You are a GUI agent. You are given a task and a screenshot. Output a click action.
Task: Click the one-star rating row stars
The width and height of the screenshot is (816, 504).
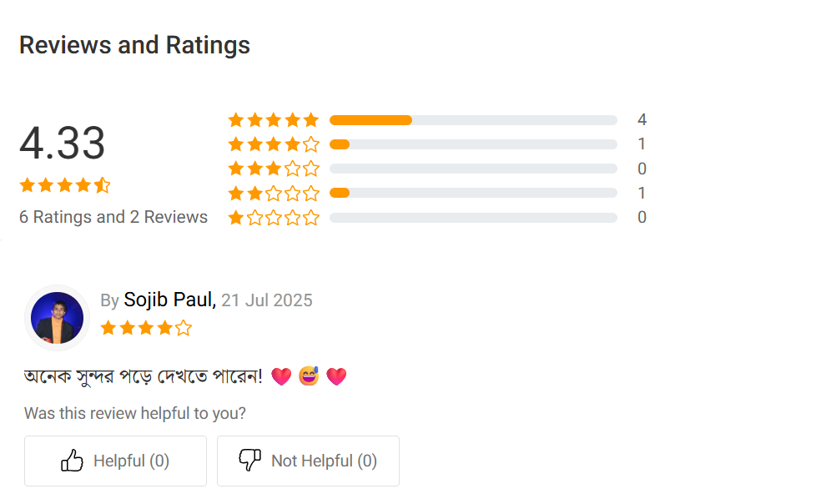[274, 218]
